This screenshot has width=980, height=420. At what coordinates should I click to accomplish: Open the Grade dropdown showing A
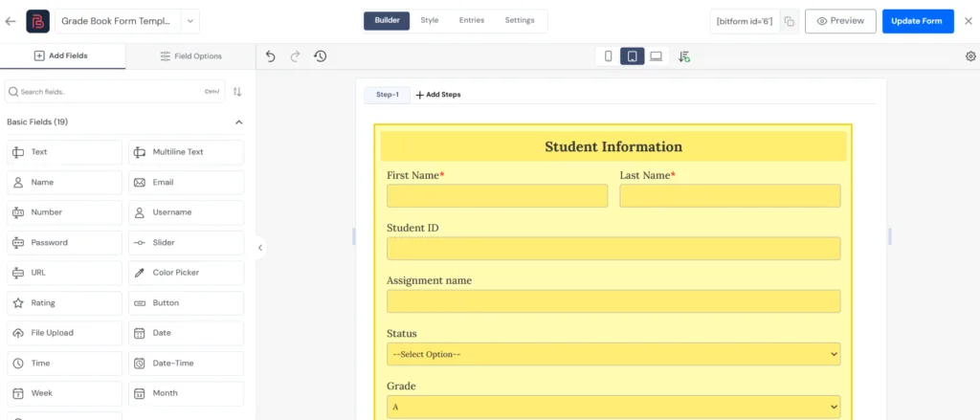click(x=613, y=407)
